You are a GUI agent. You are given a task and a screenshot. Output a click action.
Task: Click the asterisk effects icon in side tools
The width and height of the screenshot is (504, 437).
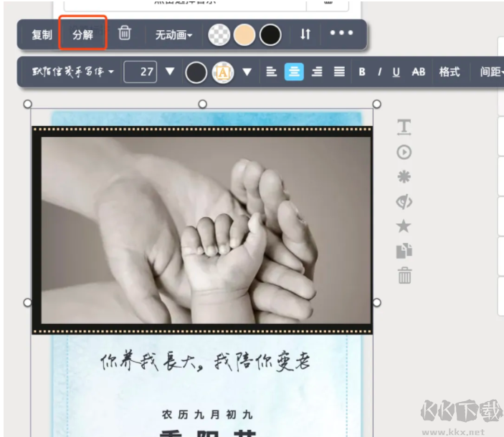click(x=404, y=177)
